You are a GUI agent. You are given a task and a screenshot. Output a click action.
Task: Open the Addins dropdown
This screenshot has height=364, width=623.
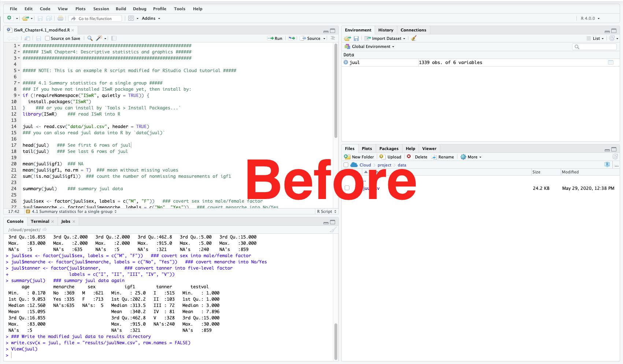click(150, 18)
